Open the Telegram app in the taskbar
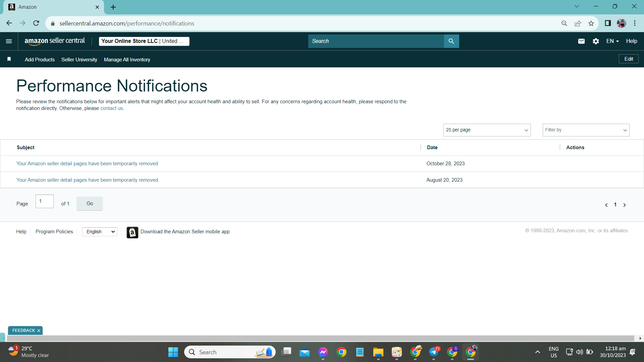This screenshot has height=362, width=644. pyautogui.click(x=434, y=352)
